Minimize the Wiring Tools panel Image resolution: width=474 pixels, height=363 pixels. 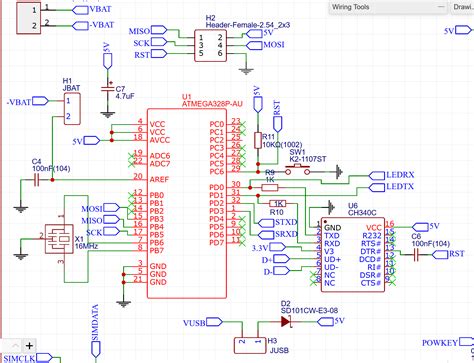(x=440, y=7)
